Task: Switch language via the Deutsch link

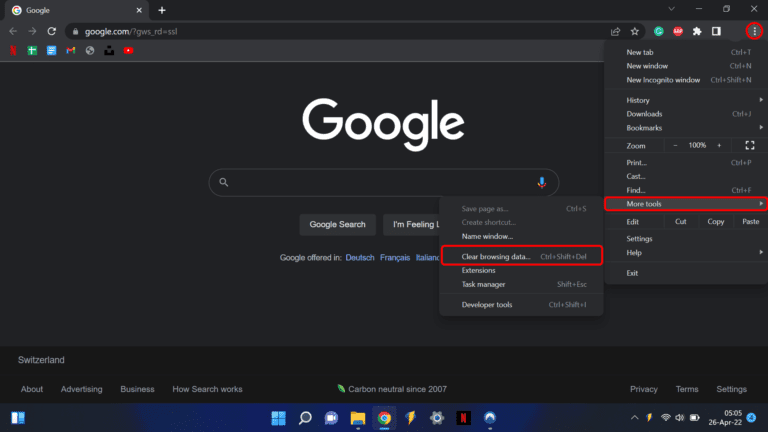Action: tap(360, 257)
